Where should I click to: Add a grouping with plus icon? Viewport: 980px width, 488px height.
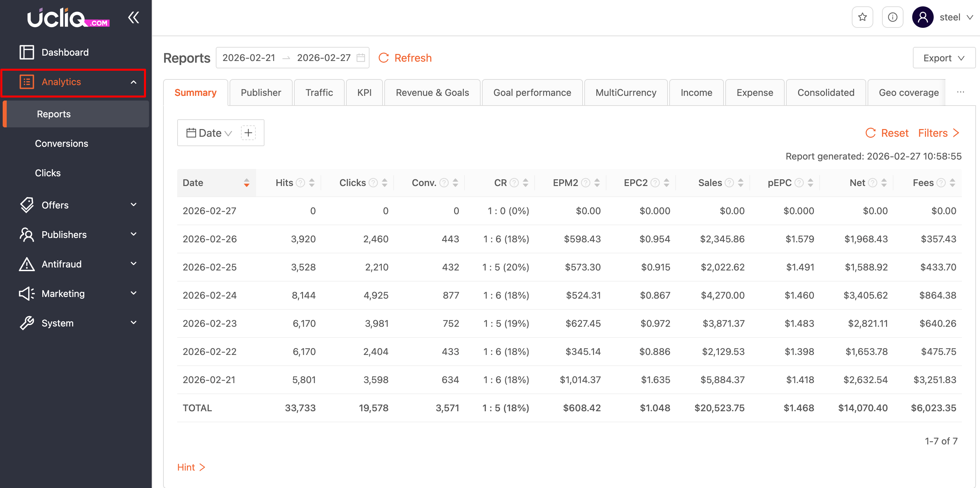248,133
